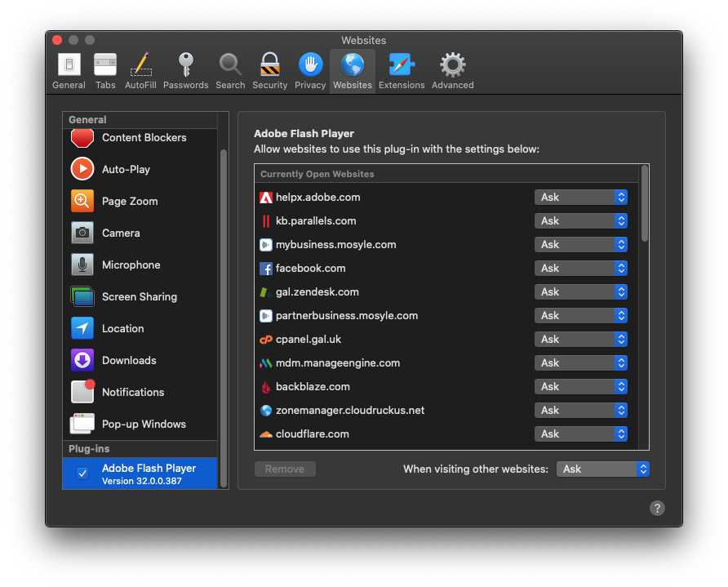The height and width of the screenshot is (587, 728).
Task: Open the Tabs preferences icon
Action: (x=105, y=64)
